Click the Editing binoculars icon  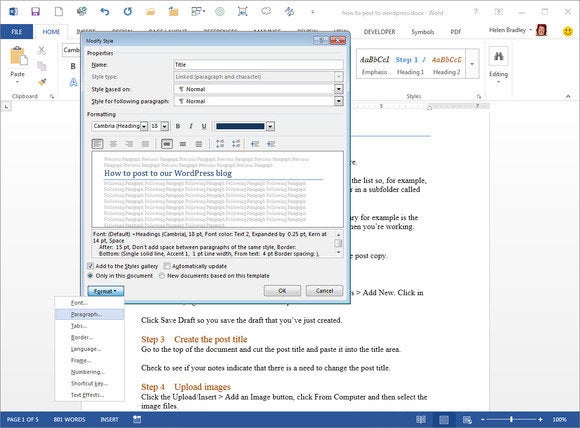498,56
